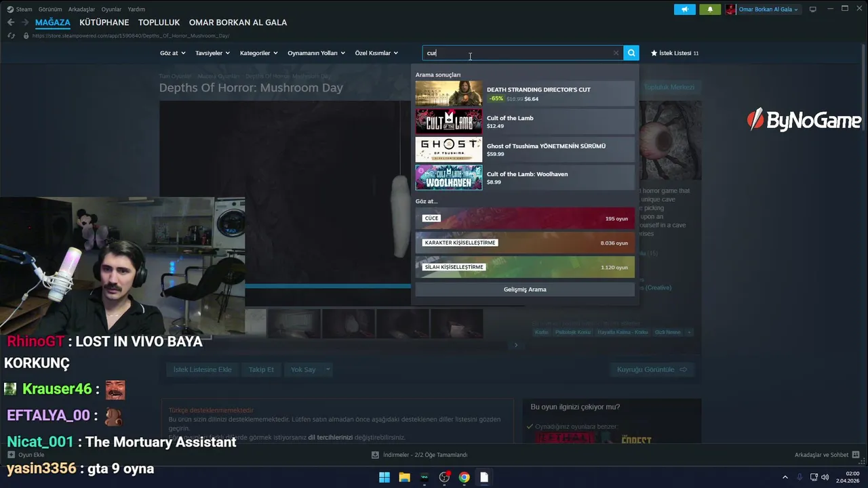868x488 pixels.
Task: Click the İndirmeler download icon
Action: click(376, 455)
